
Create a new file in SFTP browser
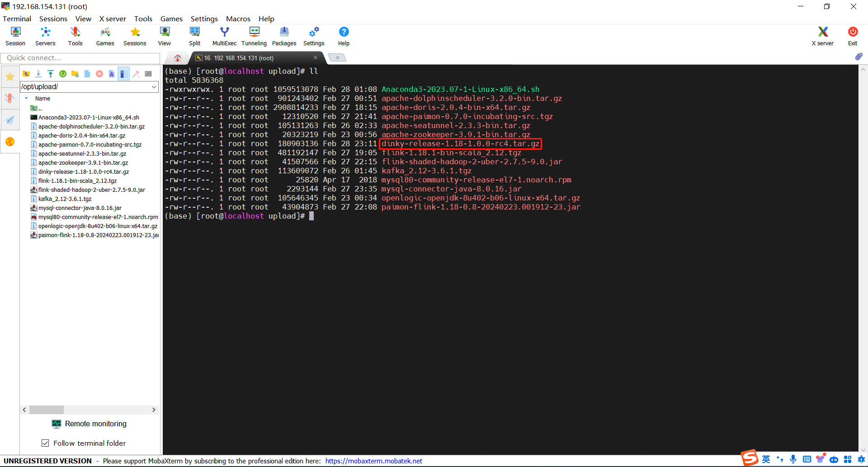(x=87, y=74)
